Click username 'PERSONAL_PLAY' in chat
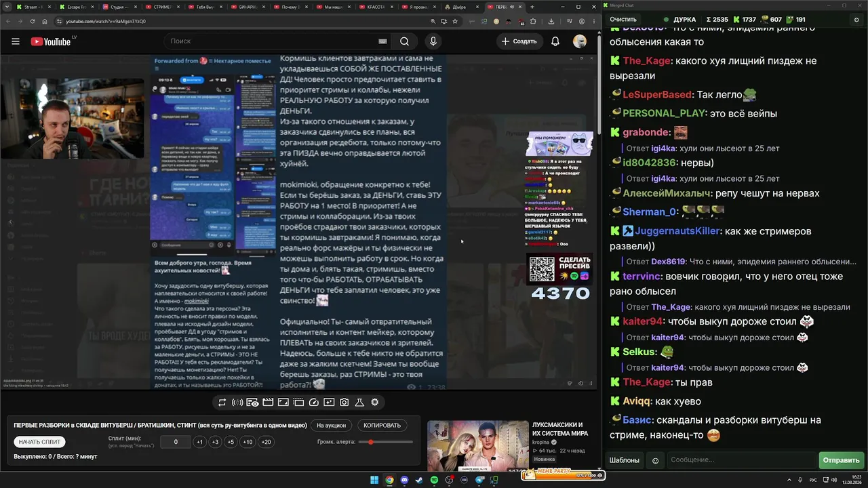Viewport: 868px width, 488px height. pyautogui.click(x=665, y=113)
